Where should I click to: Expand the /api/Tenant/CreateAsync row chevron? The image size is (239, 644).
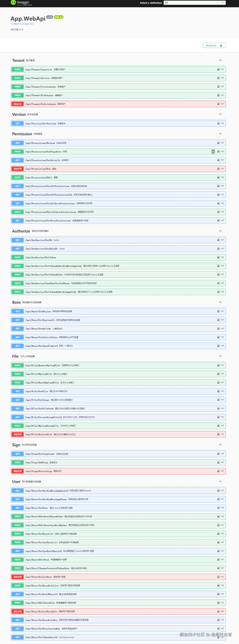tap(222, 86)
